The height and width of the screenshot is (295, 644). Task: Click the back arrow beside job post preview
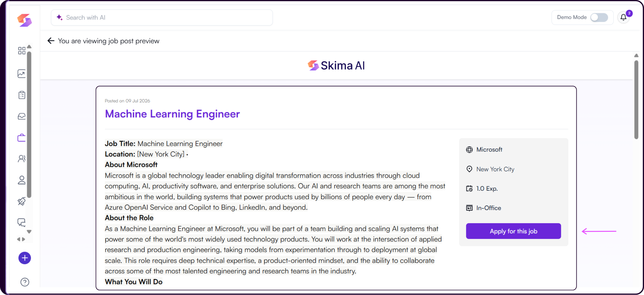51,41
